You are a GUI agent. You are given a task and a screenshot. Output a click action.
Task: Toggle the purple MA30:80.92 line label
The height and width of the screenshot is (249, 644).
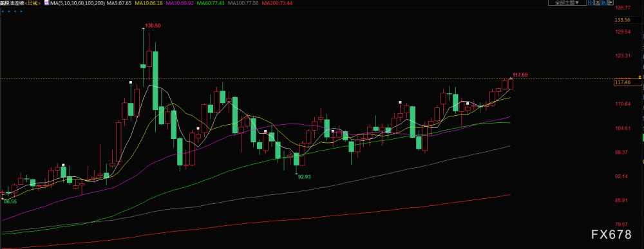(180, 3)
